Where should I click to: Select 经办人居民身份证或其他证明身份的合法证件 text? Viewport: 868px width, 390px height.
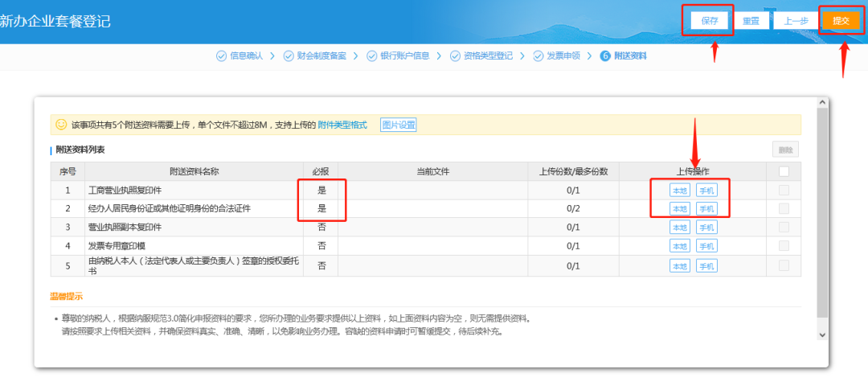[x=170, y=209]
